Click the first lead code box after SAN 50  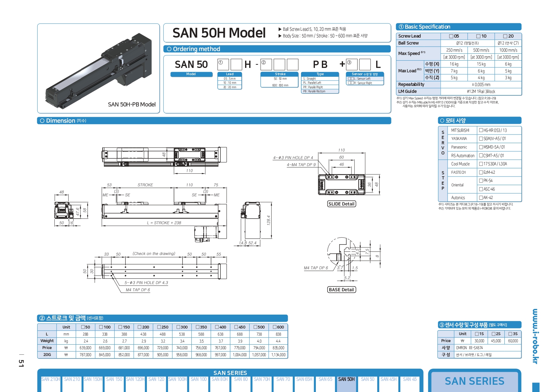223,65
